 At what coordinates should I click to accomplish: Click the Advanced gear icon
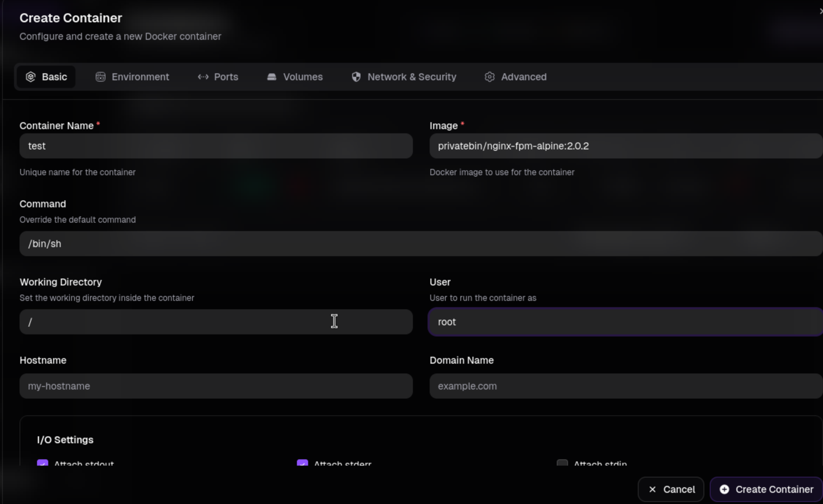(x=490, y=77)
